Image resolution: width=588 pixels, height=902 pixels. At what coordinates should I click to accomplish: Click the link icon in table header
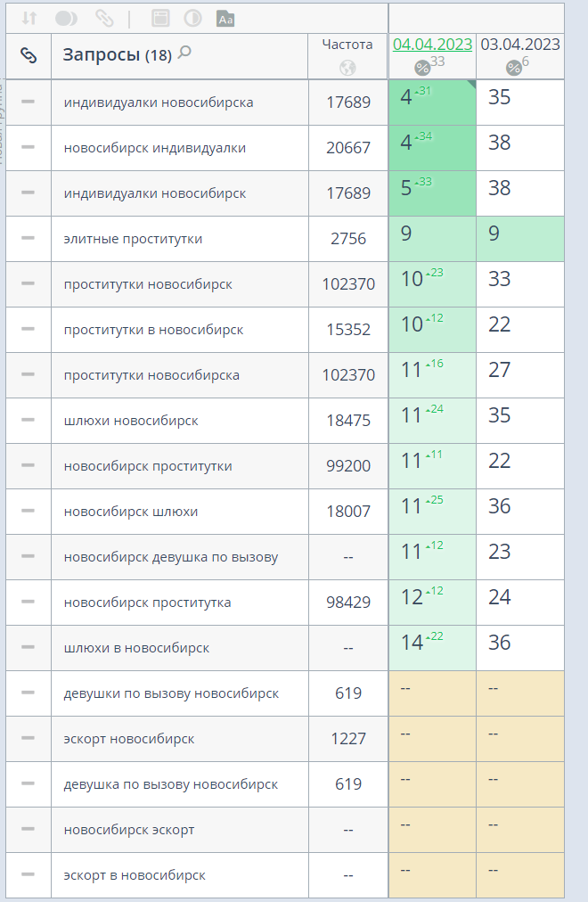click(x=29, y=55)
